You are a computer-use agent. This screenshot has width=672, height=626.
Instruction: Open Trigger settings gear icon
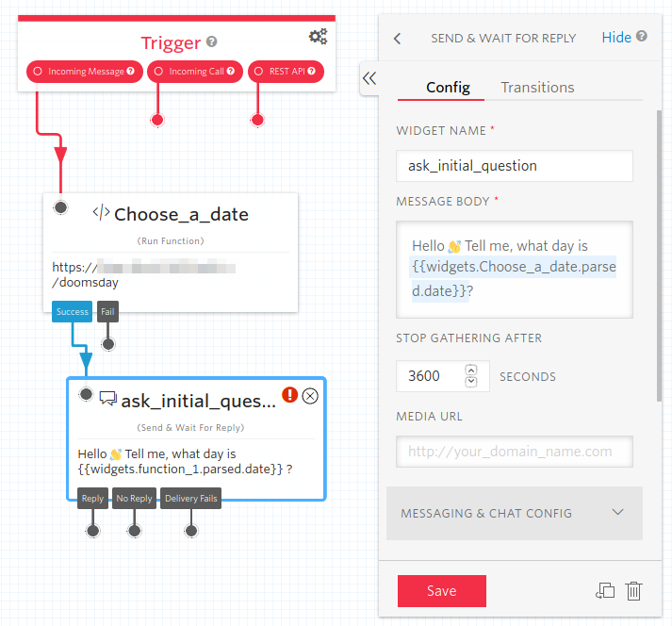318,37
